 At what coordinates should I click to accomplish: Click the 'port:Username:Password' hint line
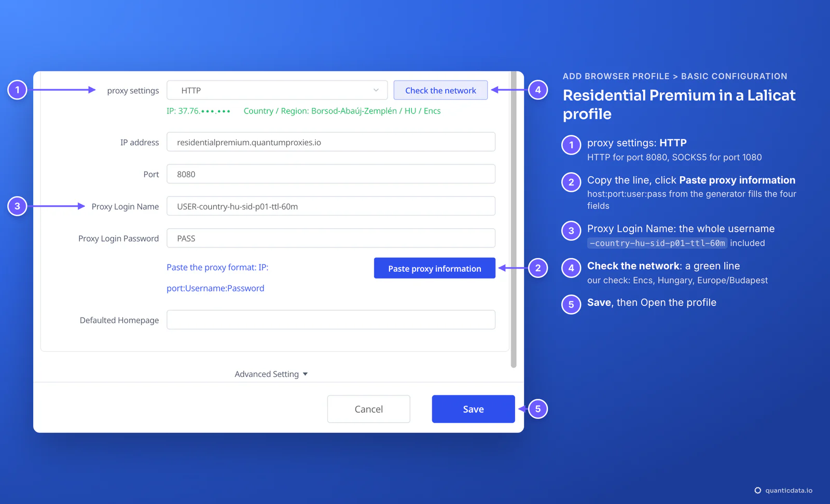click(215, 288)
